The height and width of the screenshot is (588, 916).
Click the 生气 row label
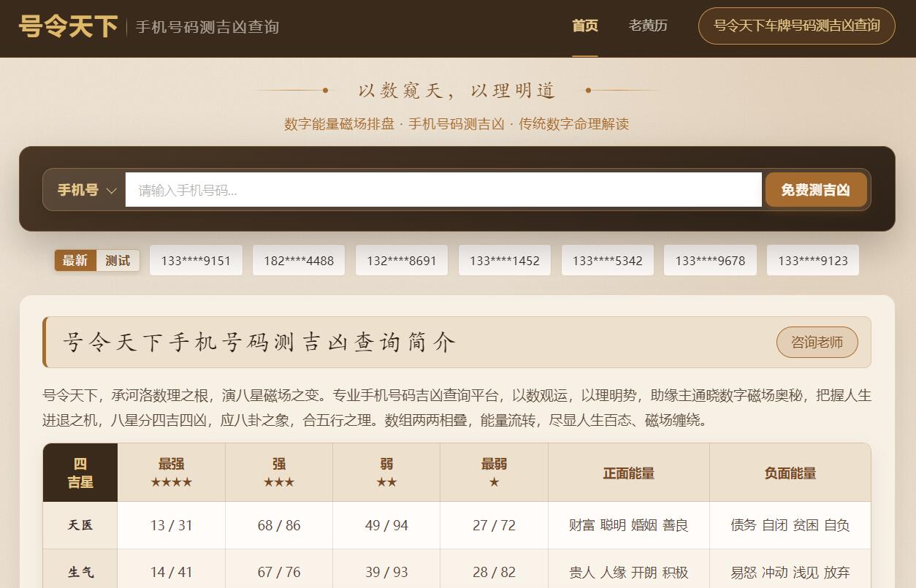[80, 572]
